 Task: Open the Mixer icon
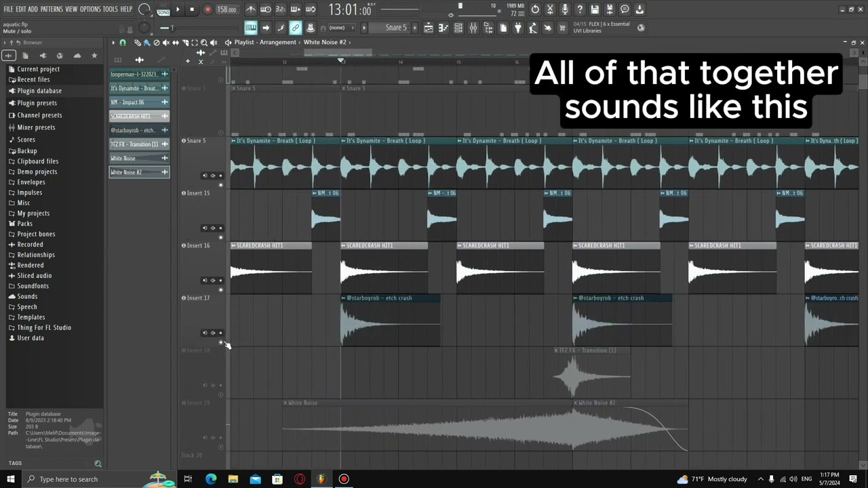[x=473, y=28]
